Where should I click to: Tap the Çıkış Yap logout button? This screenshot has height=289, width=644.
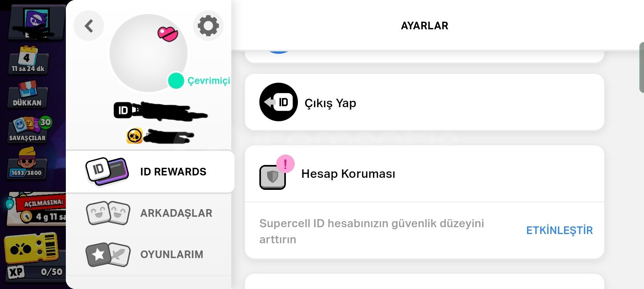[424, 102]
